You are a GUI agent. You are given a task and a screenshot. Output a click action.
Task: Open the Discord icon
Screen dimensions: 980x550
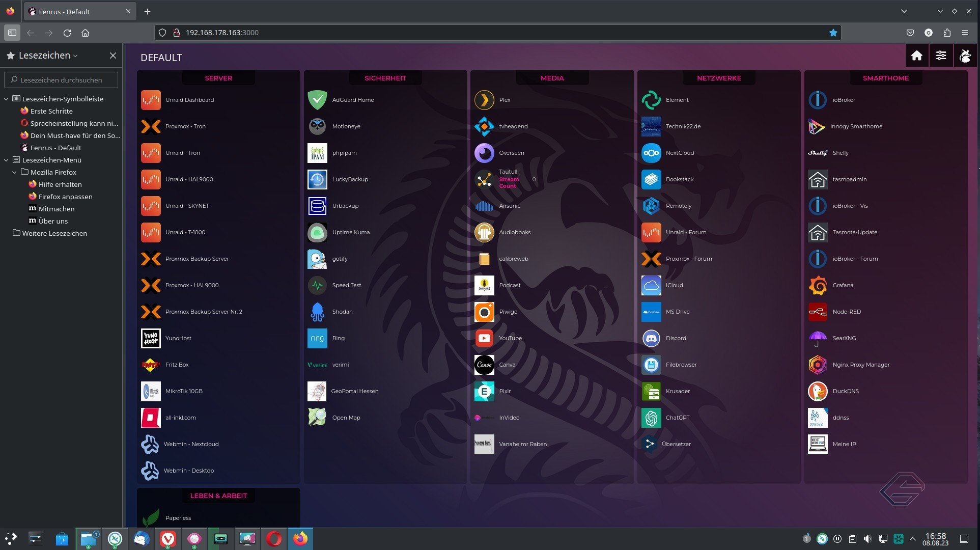click(651, 338)
